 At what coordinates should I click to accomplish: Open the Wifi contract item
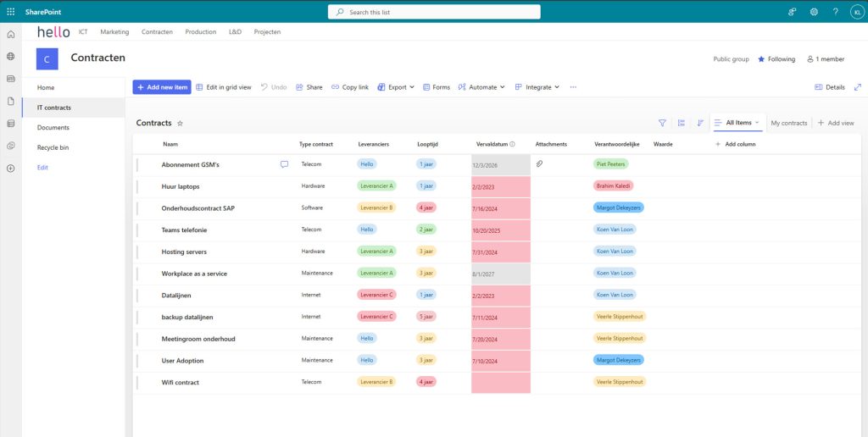click(180, 382)
